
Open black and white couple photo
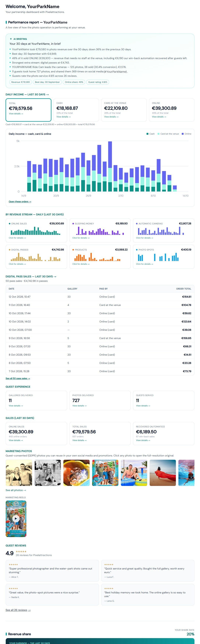click(48, 473)
